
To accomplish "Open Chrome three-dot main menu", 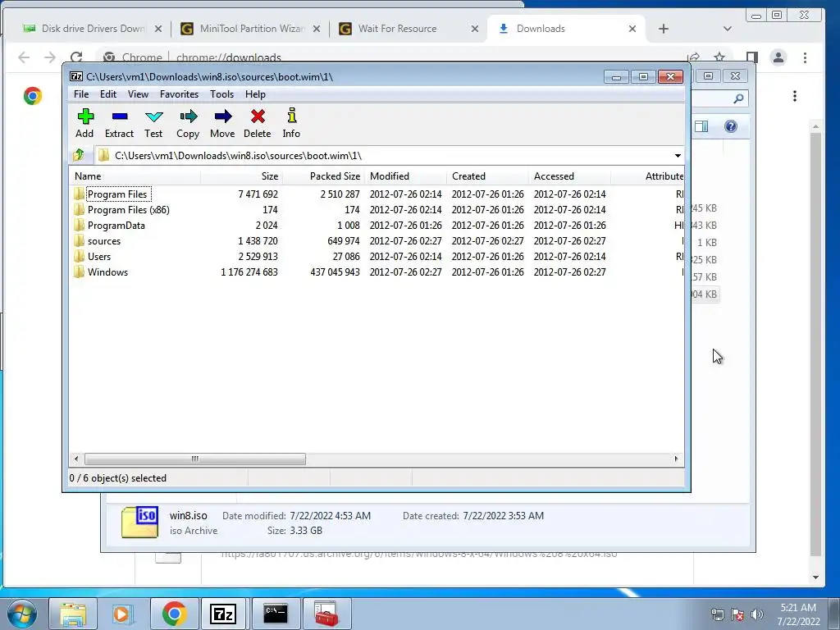I will click(x=805, y=57).
